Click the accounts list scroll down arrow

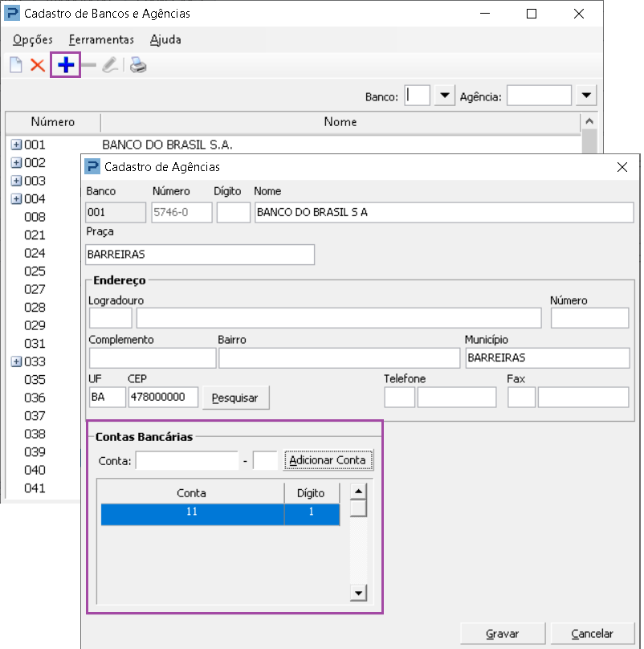(x=358, y=593)
